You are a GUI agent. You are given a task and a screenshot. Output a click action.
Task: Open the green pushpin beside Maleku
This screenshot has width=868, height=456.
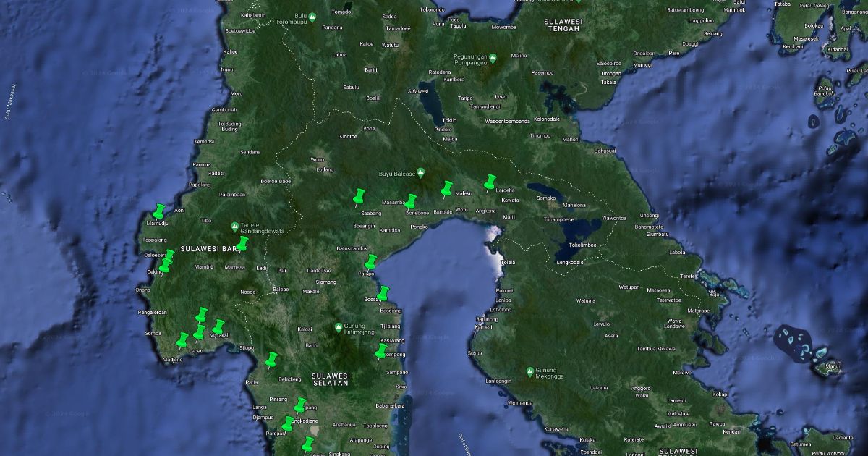(446, 190)
